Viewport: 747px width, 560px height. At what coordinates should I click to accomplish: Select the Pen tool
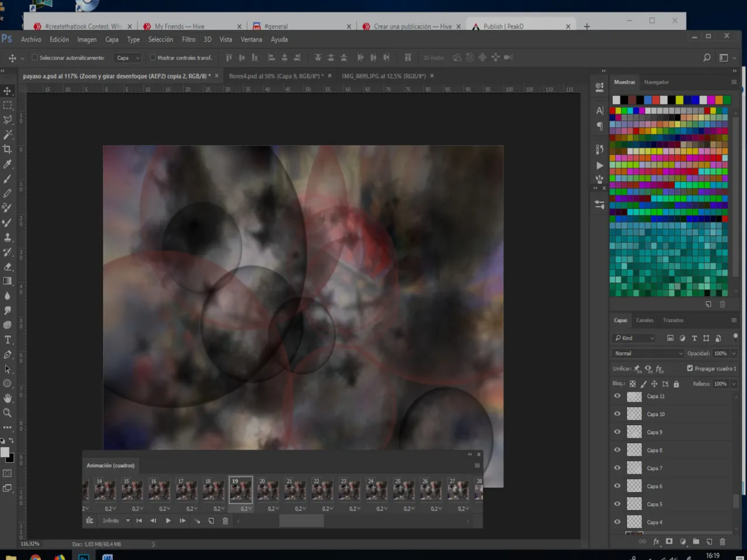point(8,355)
